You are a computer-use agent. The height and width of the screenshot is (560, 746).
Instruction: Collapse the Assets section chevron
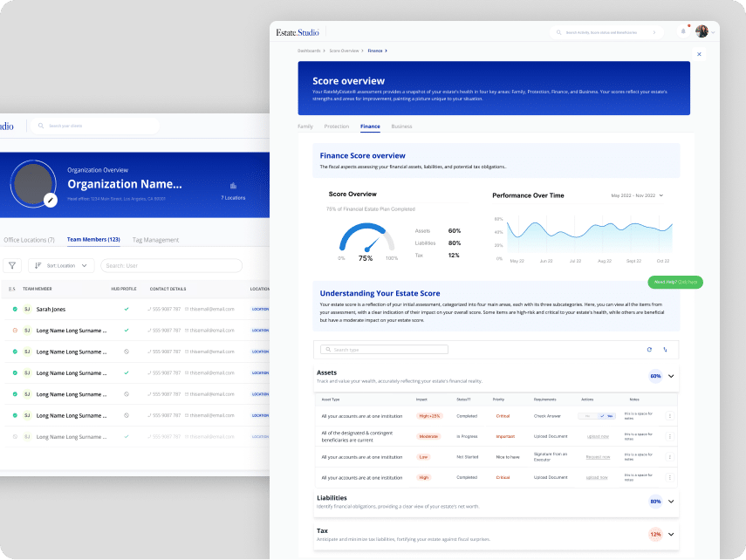(671, 376)
